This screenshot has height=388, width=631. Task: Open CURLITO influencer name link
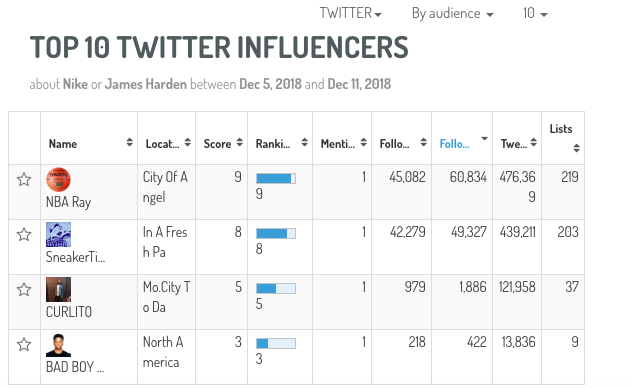pos(69,312)
